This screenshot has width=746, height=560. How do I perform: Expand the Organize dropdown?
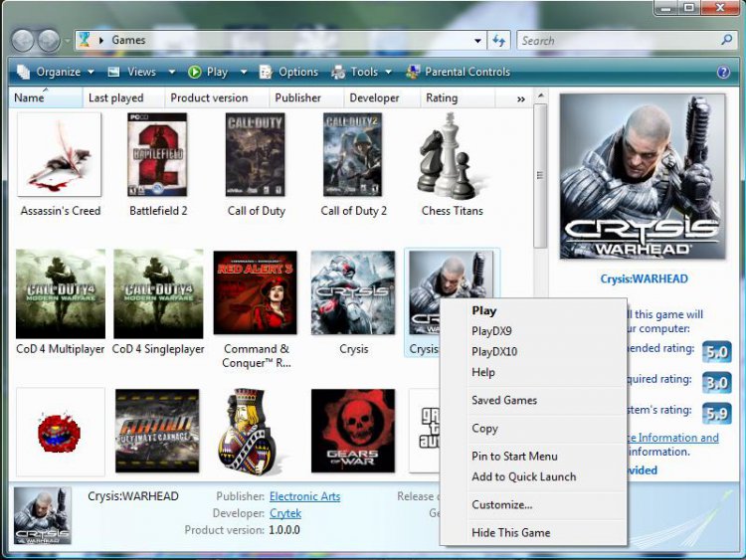91,73
